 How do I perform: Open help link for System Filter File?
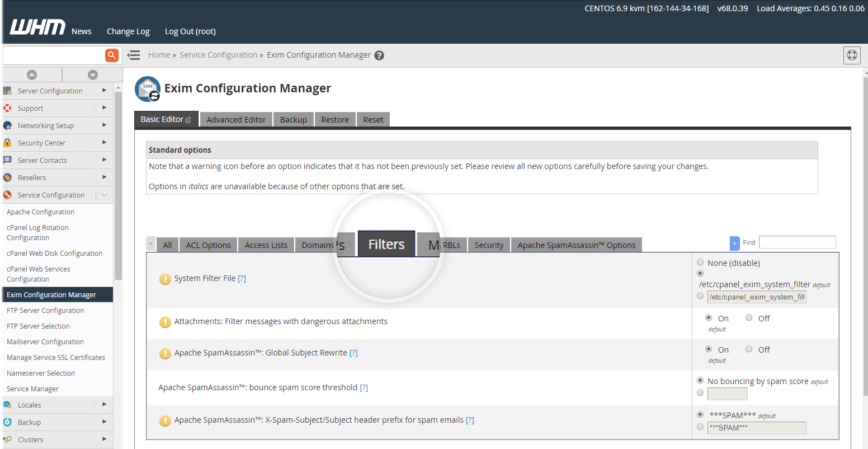coord(242,278)
